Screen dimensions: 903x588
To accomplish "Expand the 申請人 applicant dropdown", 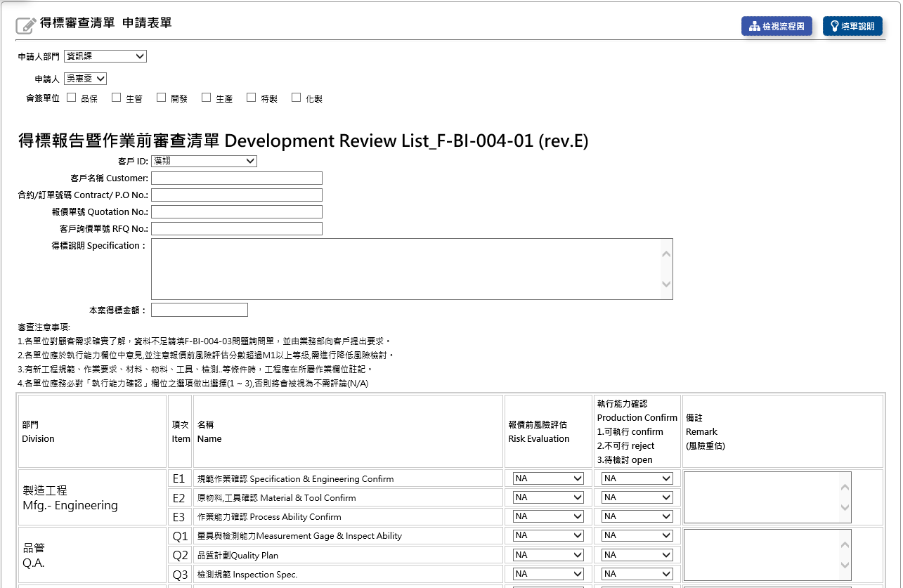I will click(85, 79).
